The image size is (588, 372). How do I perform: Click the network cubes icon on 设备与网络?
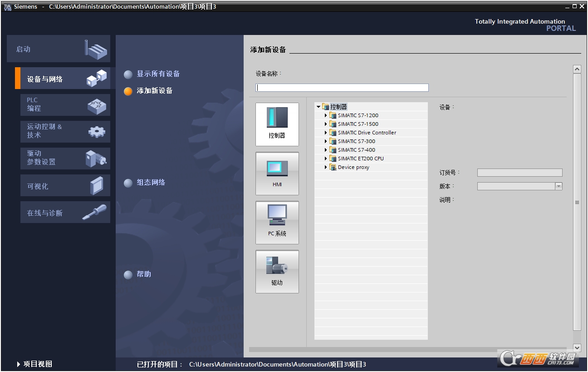tap(97, 78)
